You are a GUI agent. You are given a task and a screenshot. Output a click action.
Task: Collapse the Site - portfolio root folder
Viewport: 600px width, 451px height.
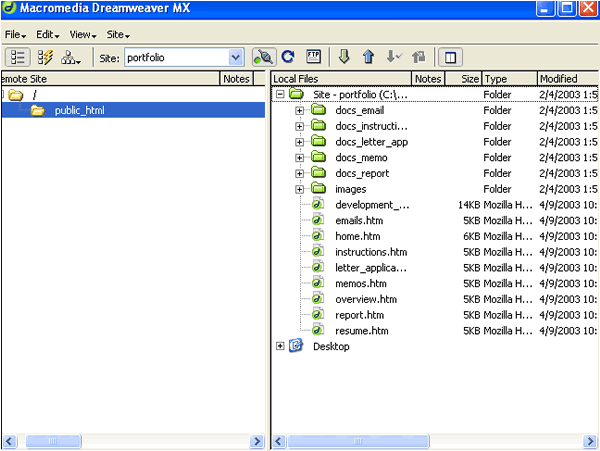(280, 94)
